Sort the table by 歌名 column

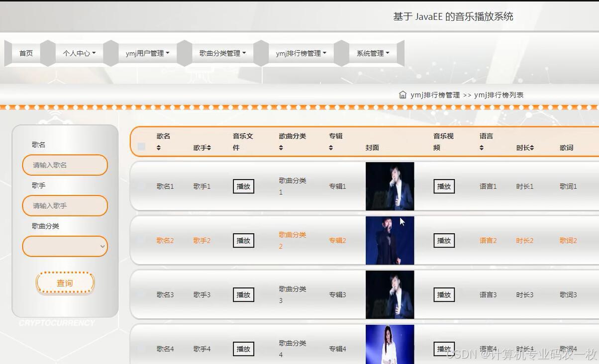pos(159,148)
